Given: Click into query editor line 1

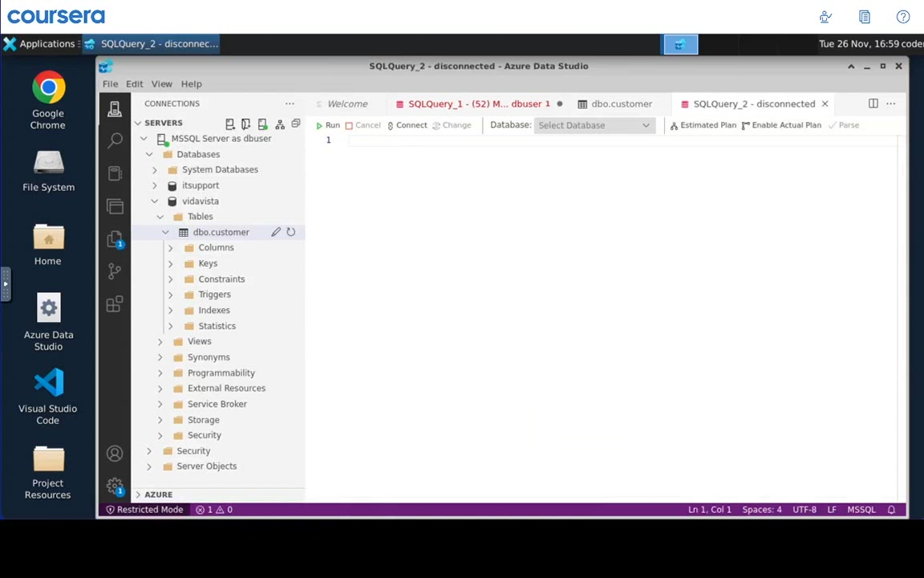Looking at the screenshot, I should pos(622,140).
